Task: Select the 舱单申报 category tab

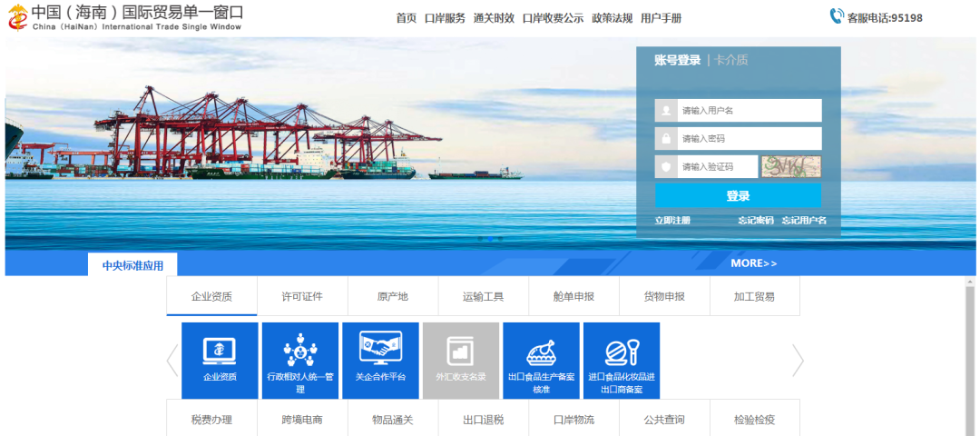Action: click(x=573, y=296)
